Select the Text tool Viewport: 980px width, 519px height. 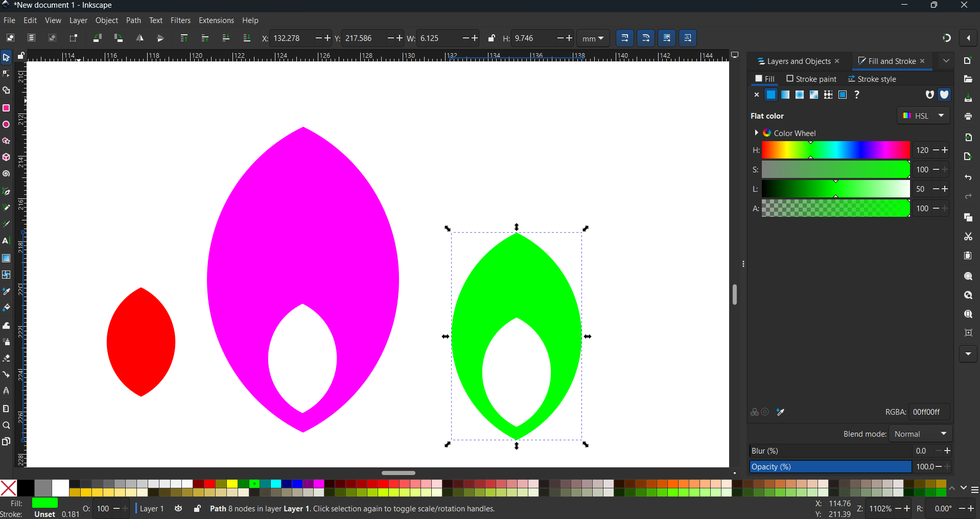pos(6,241)
